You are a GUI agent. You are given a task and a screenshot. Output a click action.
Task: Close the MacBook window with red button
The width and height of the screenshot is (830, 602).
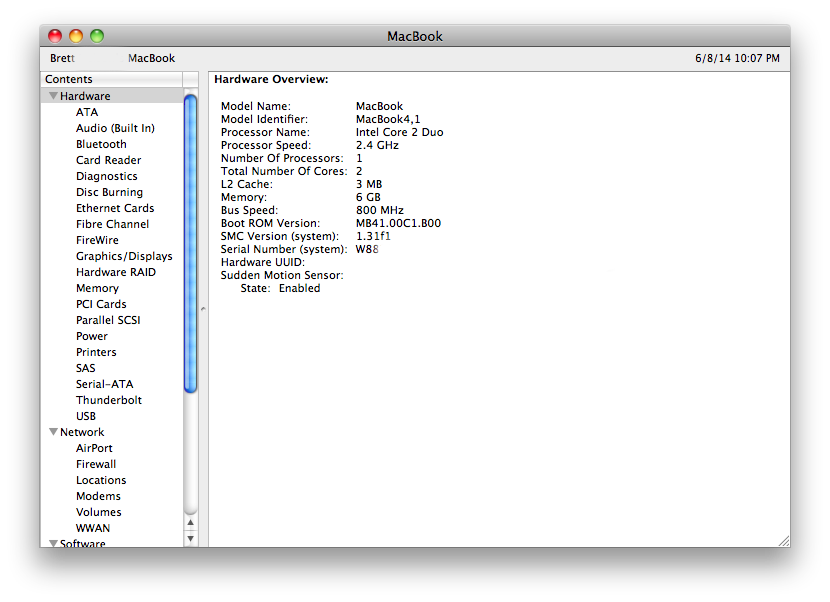tap(55, 36)
